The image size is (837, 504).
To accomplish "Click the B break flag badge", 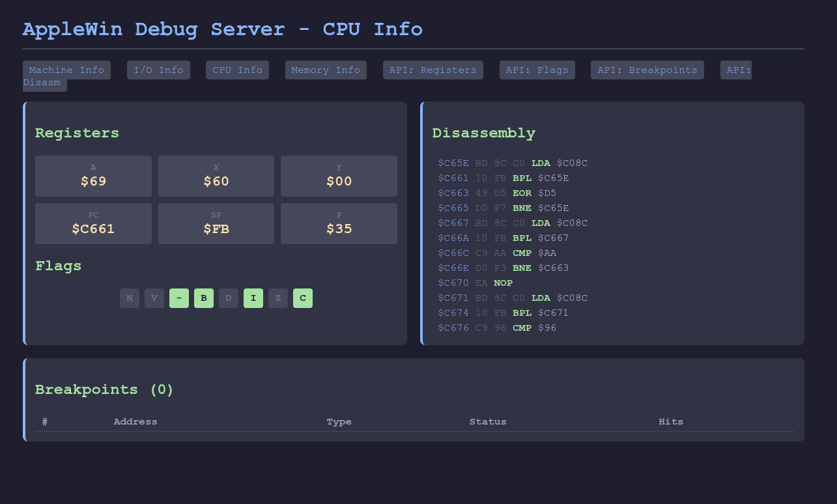I will [204, 298].
